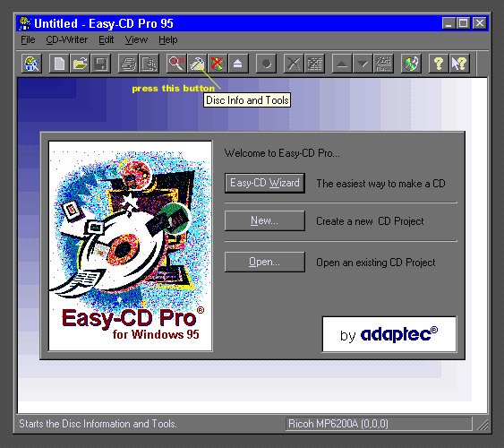Click the Print Preview toolbar icon
This screenshot has width=504, height=448.
tap(149, 64)
